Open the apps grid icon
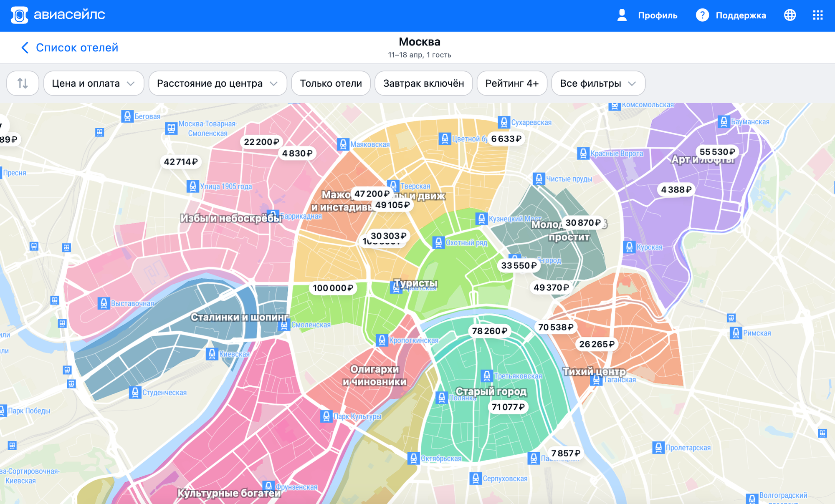Viewport: 835px width, 504px height. point(818,15)
